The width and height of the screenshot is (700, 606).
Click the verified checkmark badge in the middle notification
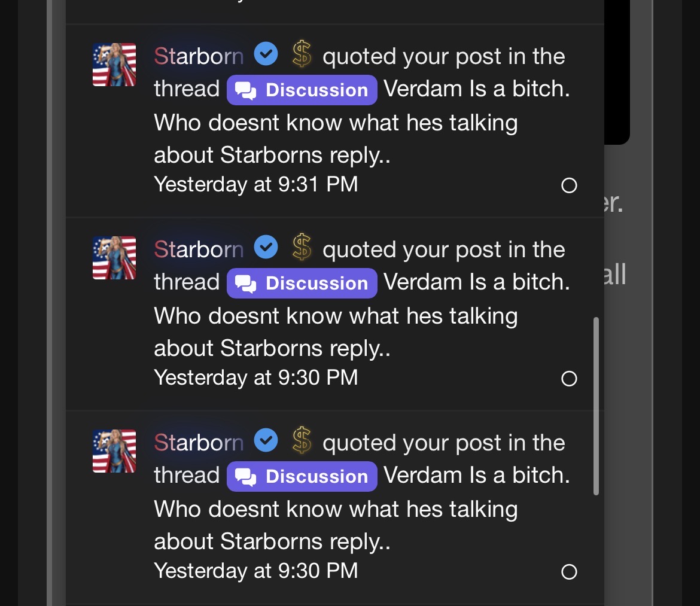point(266,248)
